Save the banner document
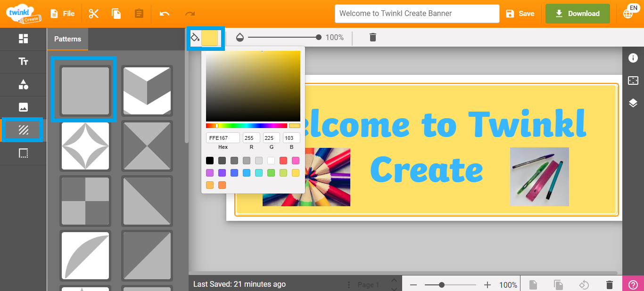This screenshot has height=291, width=644. click(x=520, y=14)
